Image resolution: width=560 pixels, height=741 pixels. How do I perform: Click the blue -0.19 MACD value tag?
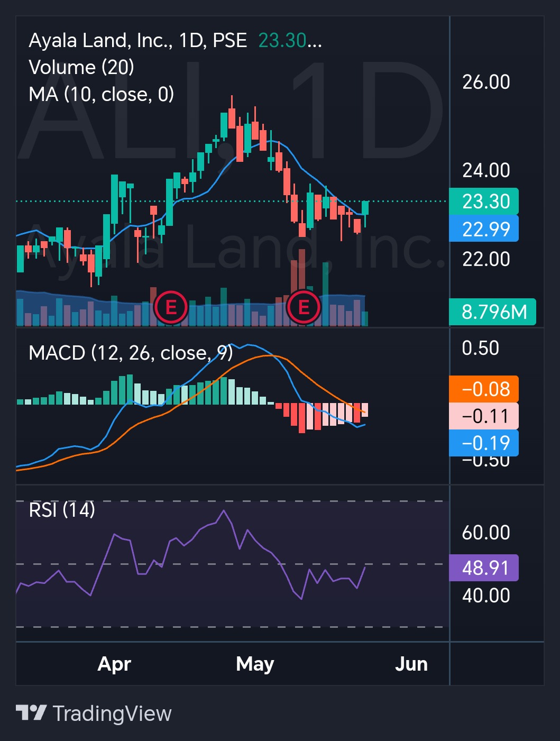[484, 443]
